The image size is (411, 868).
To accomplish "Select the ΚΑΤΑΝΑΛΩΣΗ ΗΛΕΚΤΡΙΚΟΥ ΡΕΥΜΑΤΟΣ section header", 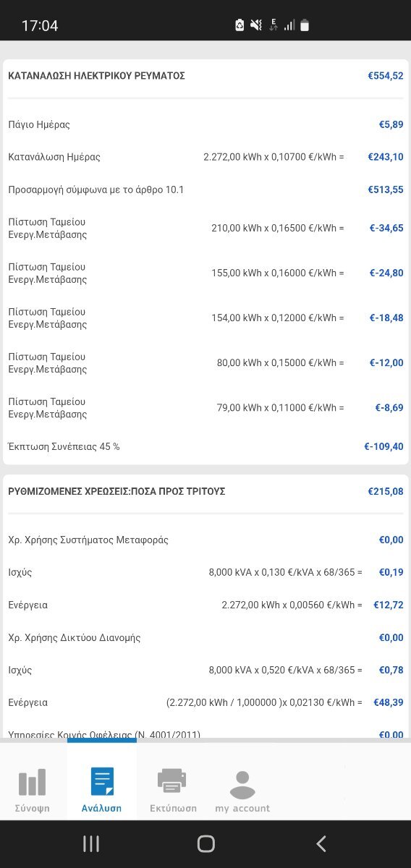I will (96, 76).
